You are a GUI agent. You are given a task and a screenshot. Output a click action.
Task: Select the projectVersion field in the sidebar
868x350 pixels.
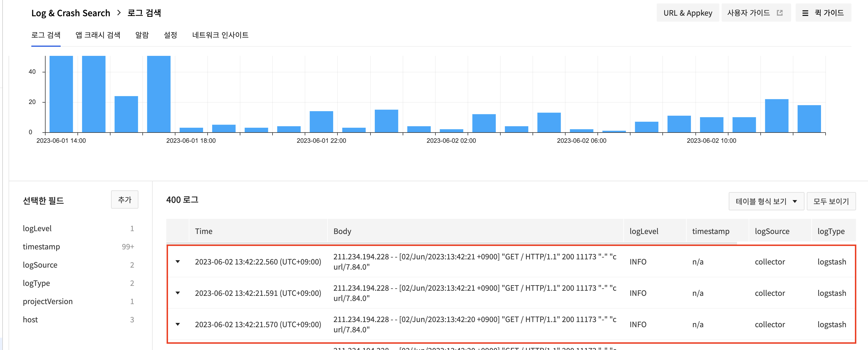click(48, 301)
